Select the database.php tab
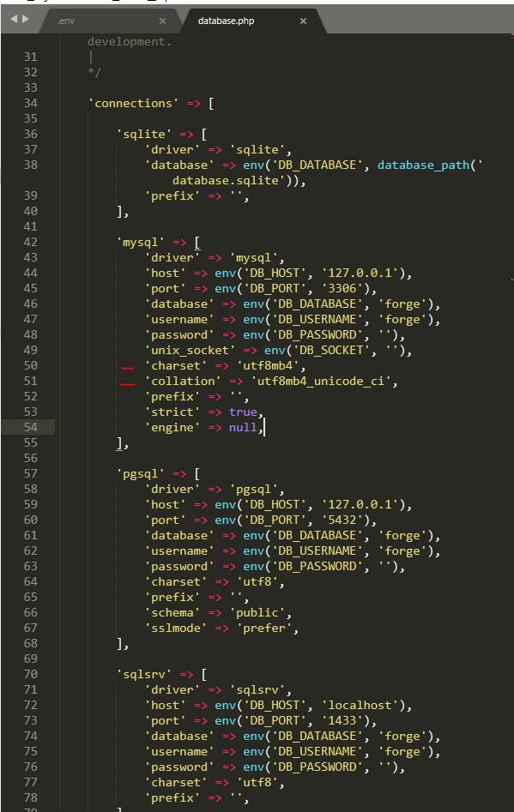Image resolution: width=514 pixels, height=812 pixels. pyautogui.click(x=226, y=21)
